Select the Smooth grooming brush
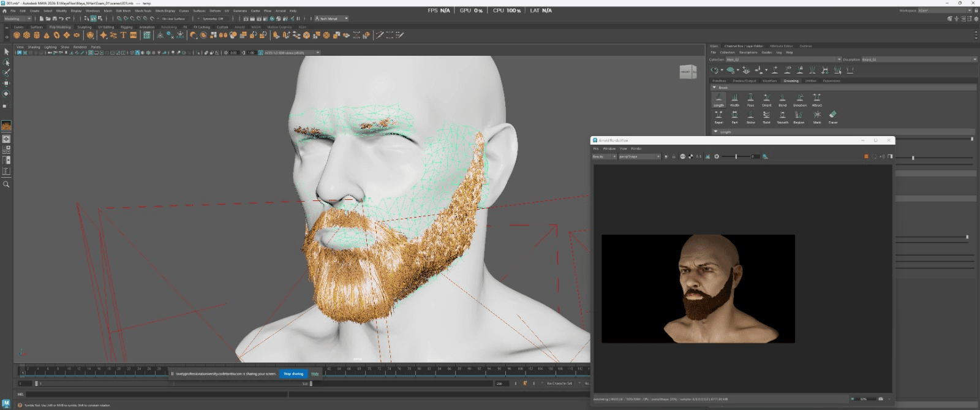 (782, 115)
